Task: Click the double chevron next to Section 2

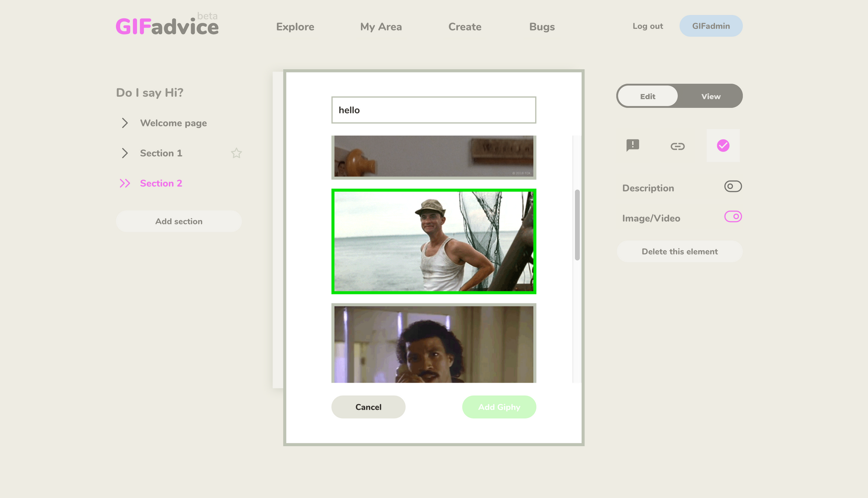Action: (x=125, y=183)
